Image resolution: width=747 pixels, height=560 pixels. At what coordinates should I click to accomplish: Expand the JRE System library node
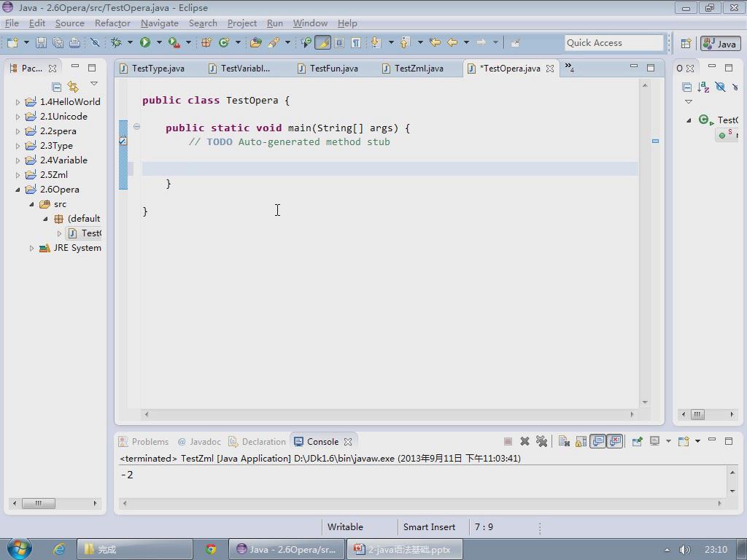point(31,248)
